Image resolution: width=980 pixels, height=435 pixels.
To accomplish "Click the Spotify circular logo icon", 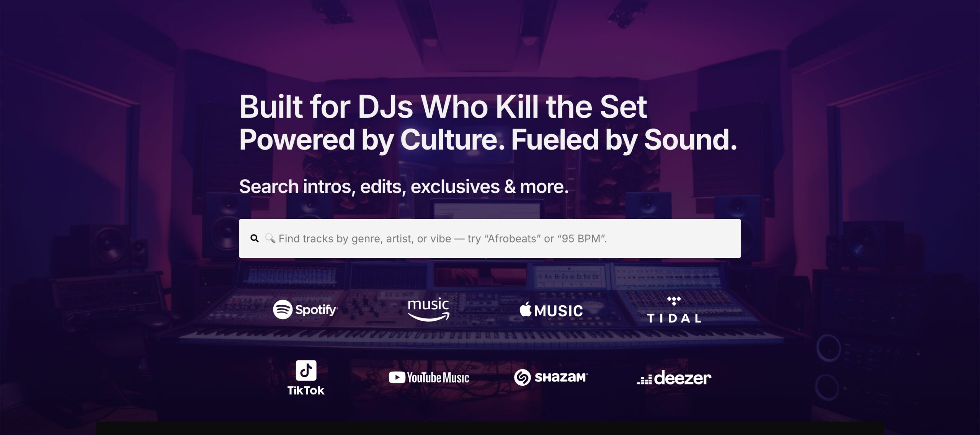I will click(283, 310).
